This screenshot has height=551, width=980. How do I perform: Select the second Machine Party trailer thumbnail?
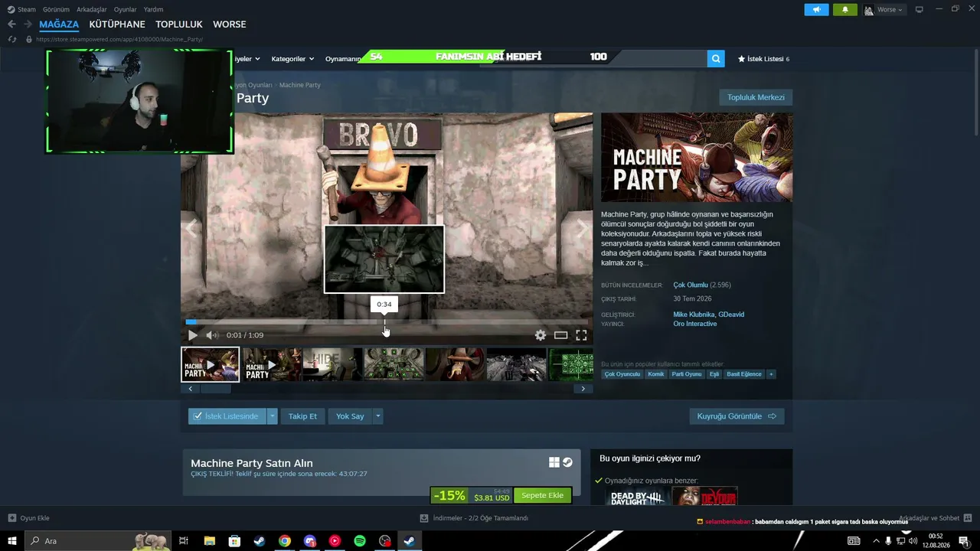(x=272, y=364)
